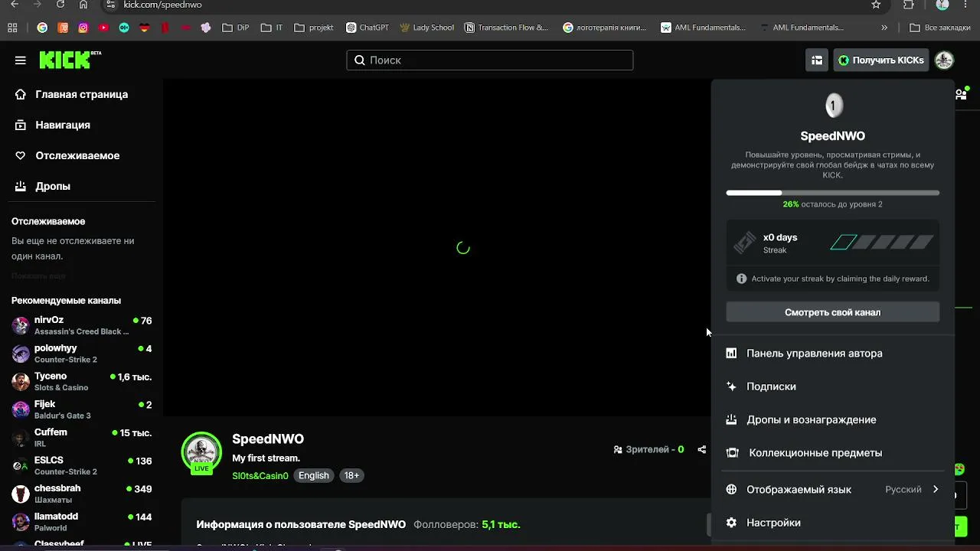Viewport: 980px width, 551px height.
Task: Click the level progress bar
Action: pos(832,193)
